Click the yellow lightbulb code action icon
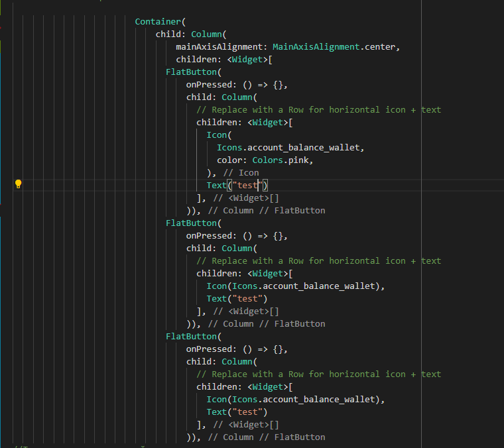Viewport: 504px width, 448px height. coord(19,184)
